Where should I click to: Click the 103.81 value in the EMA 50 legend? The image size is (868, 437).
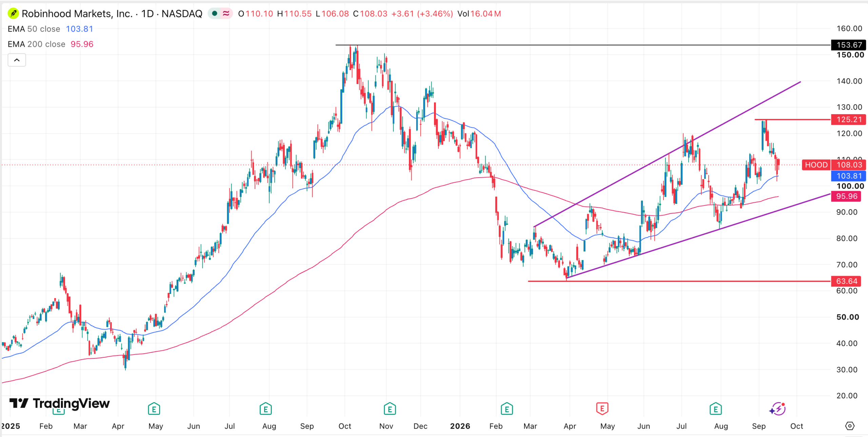pos(79,29)
